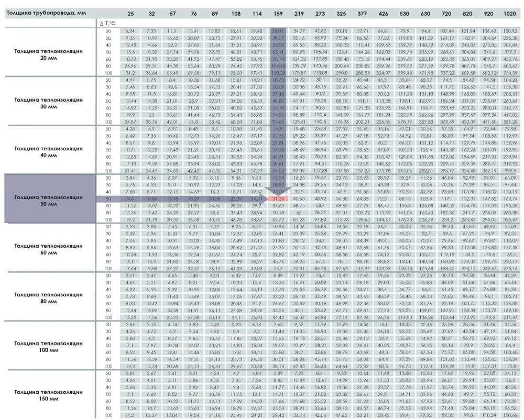The width and height of the screenshot is (524, 420).
Task: Select the column header 630
Action: (425, 14)
